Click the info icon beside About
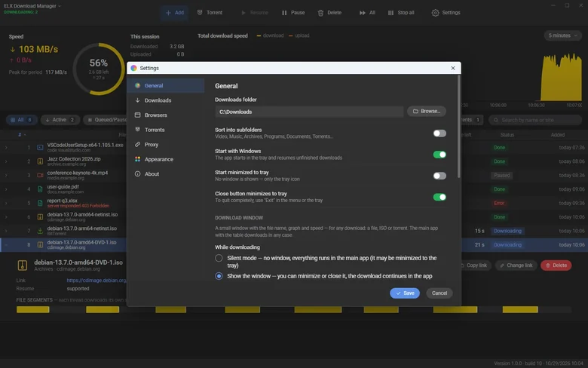 tap(138, 173)
